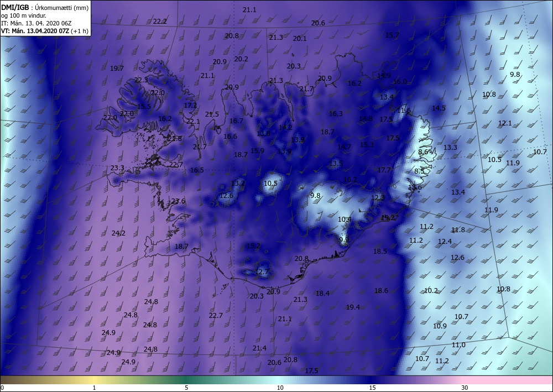Click the map value '8.6'
Screen dimensions: 553x392
click(x=423, y=152)
